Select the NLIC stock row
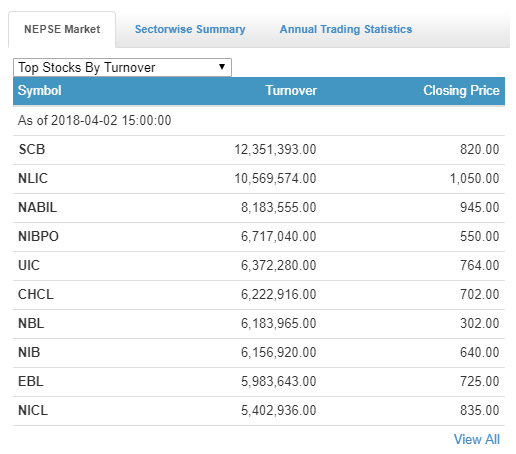The image size is (516, 454). [x=259, y=178]
